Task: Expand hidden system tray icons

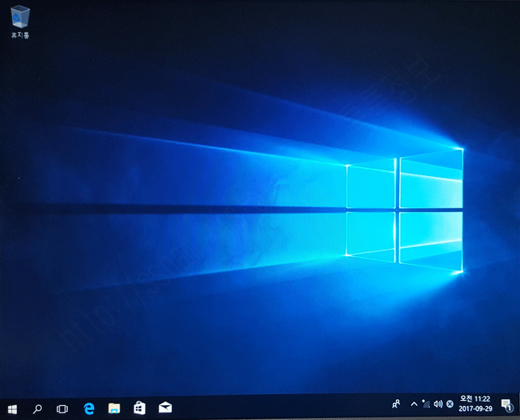Action: 414,404
